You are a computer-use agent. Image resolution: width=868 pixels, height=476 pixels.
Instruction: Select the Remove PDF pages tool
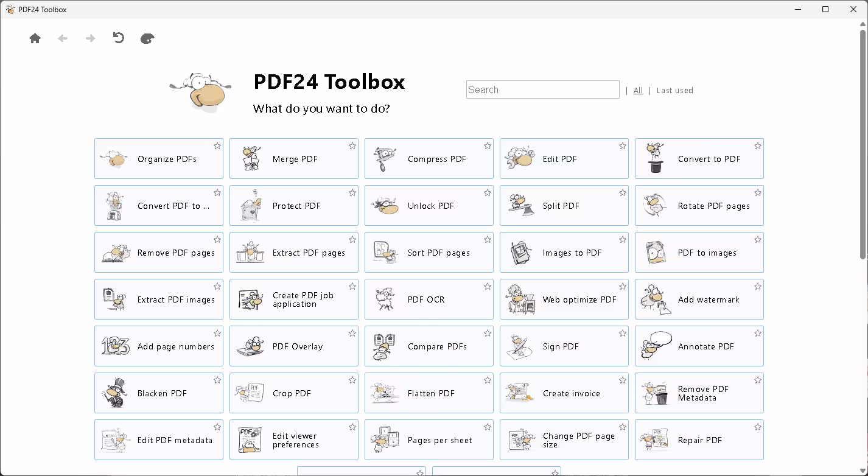pos(159,253)
